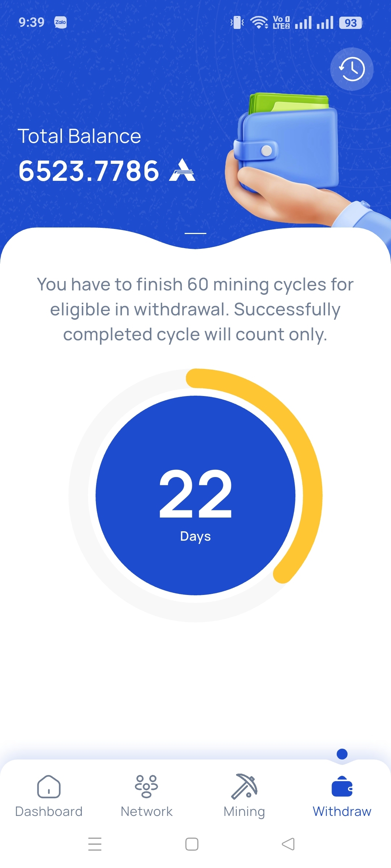Switch to the Network tab label
The height and width of the screenshot is (868, 391).
(x=147, y=812)
